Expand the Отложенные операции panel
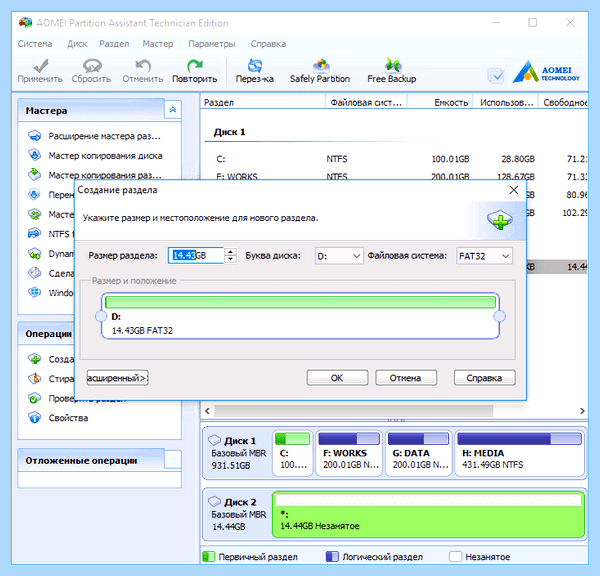 173,460
